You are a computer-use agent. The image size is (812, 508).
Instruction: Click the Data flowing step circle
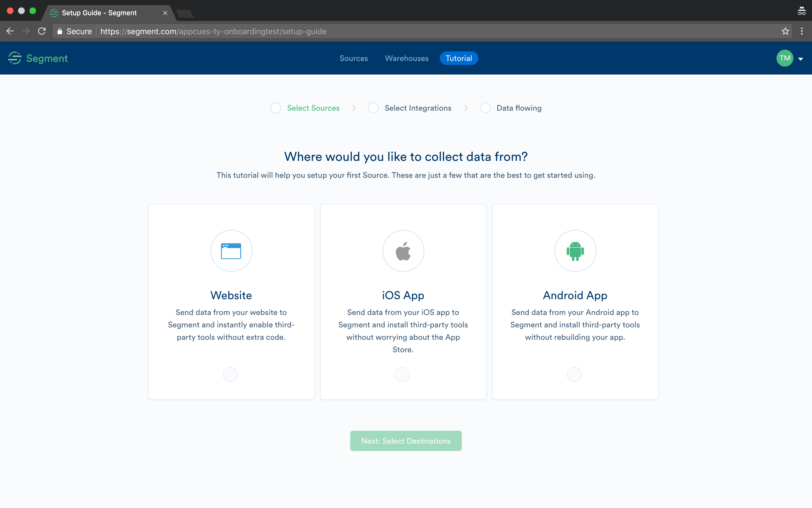point(485,108)
